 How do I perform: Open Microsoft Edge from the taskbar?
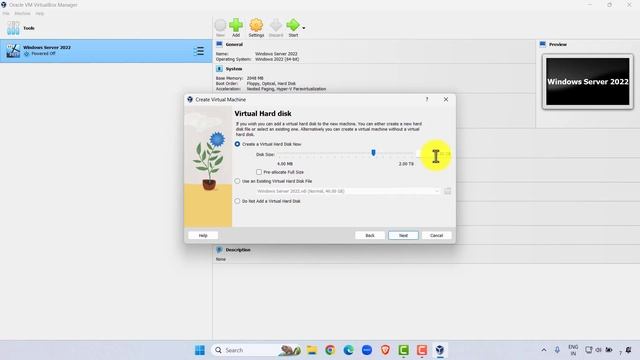pos(349,350)
